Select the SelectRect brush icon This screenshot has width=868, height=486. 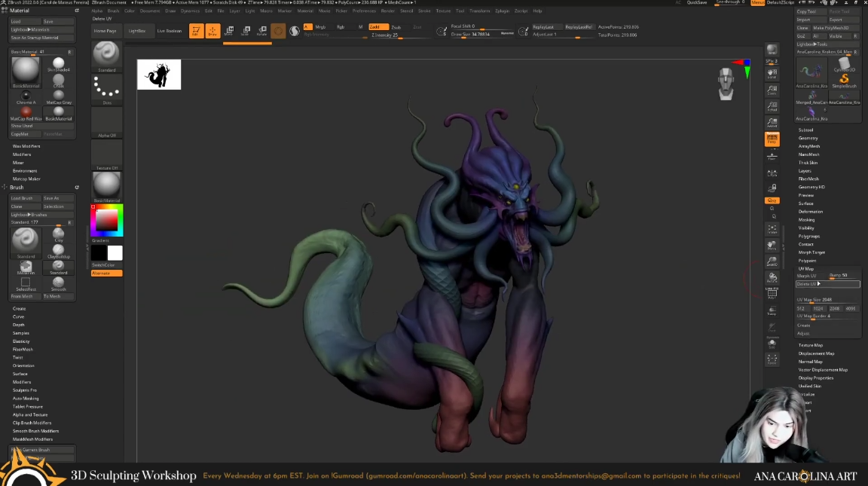click(x=26, y=283)
